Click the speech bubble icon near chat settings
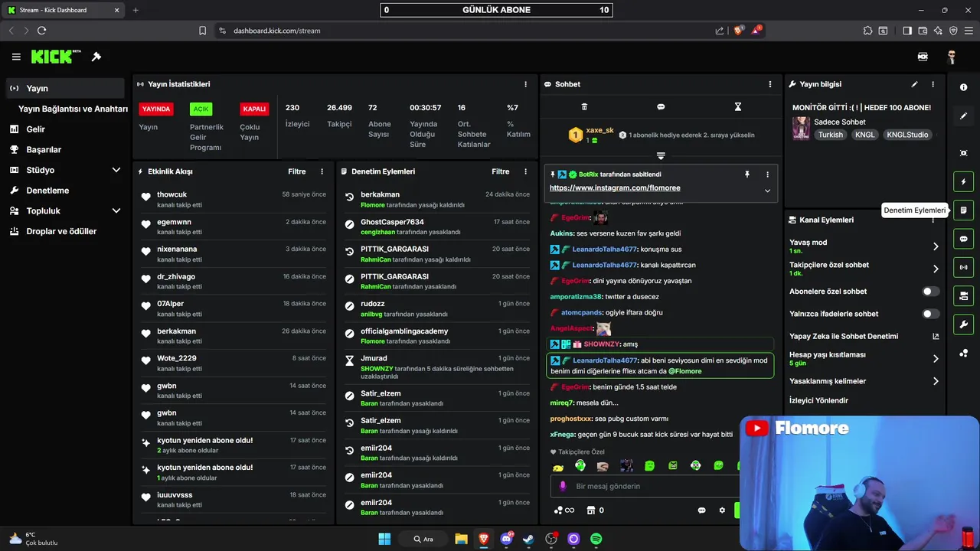This screenshot has width=980, height=551. point(701,510)
